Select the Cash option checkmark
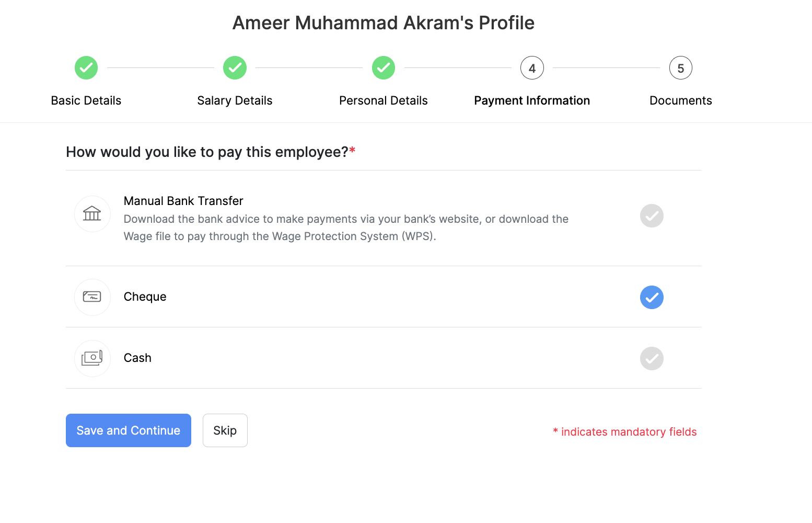812x523 pixels. 652,358
